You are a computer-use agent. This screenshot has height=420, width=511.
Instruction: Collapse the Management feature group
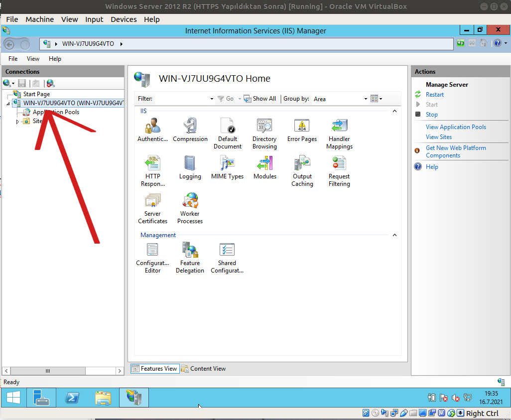[x=394, y=235]
